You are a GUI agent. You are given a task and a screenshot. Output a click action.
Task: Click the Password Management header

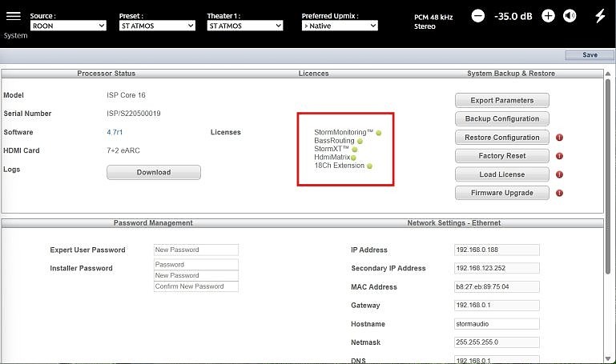pos(153,222)
